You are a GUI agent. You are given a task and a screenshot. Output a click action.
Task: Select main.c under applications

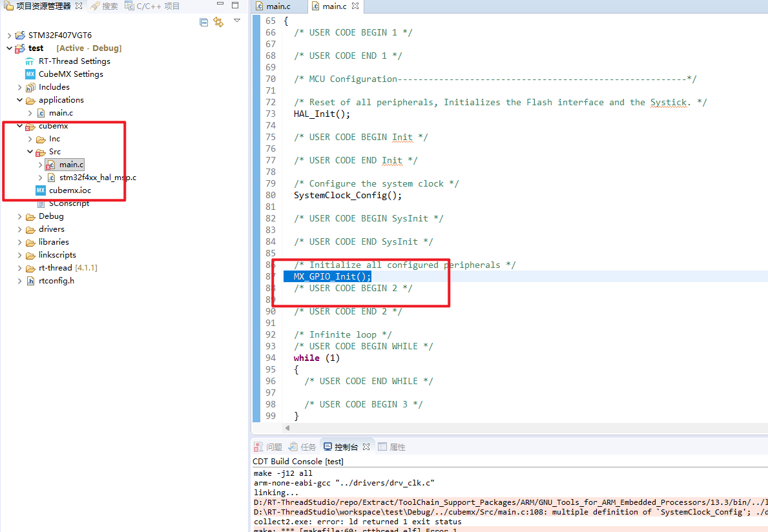tap(61, 112)
